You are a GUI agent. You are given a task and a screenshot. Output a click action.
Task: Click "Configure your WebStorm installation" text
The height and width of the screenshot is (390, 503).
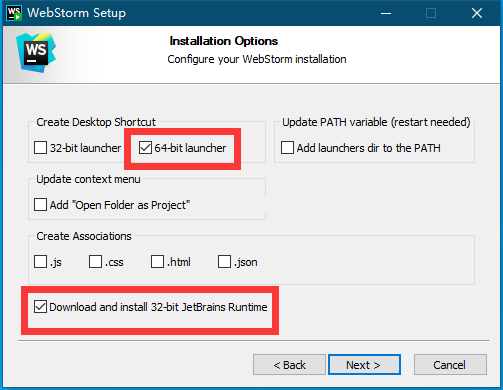click(x=257, y=59)
